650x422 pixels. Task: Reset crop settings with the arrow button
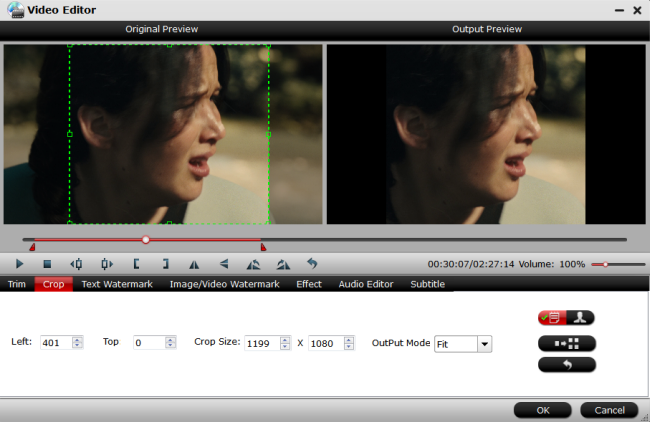pos(566,364)
